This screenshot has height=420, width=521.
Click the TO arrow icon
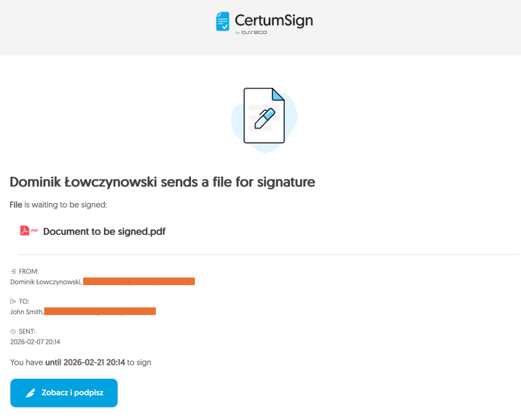[13, 301]
